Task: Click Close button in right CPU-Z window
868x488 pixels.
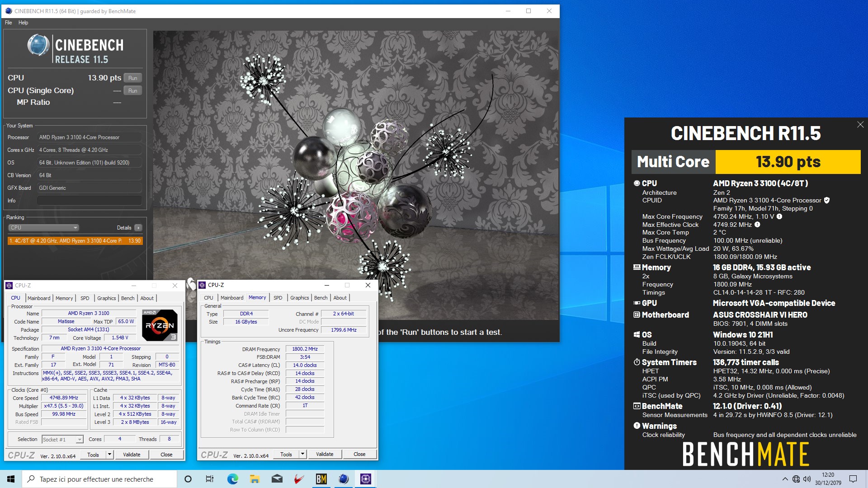Action: (x=359, y=454)
